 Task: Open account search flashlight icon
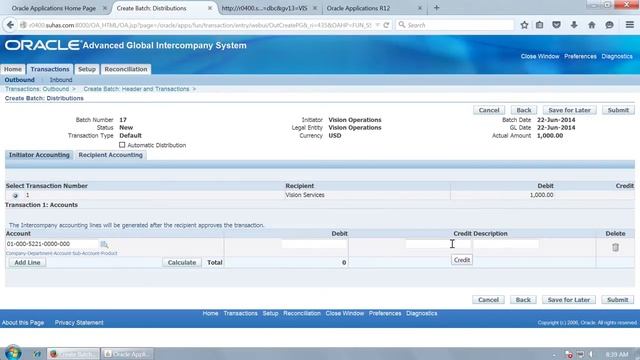(104, 244)
